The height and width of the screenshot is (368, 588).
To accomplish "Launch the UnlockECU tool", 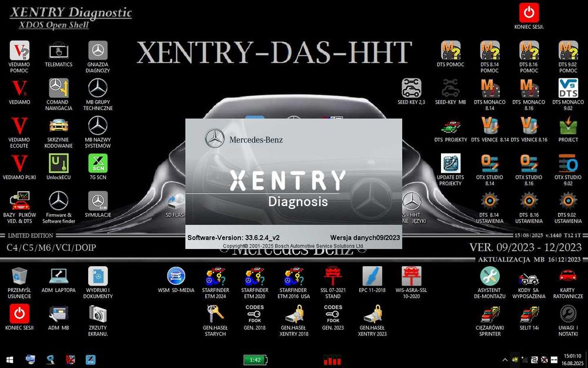I will [58, 163].
